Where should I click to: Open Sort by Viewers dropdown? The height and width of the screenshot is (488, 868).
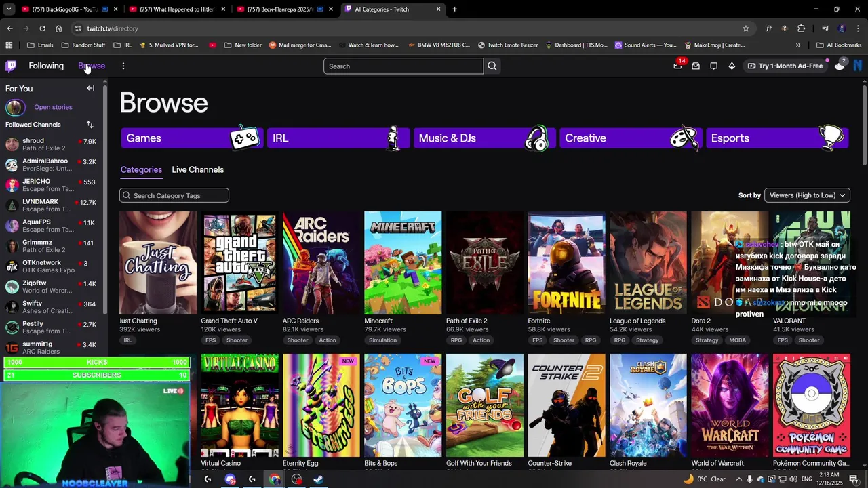click(807, 195)
